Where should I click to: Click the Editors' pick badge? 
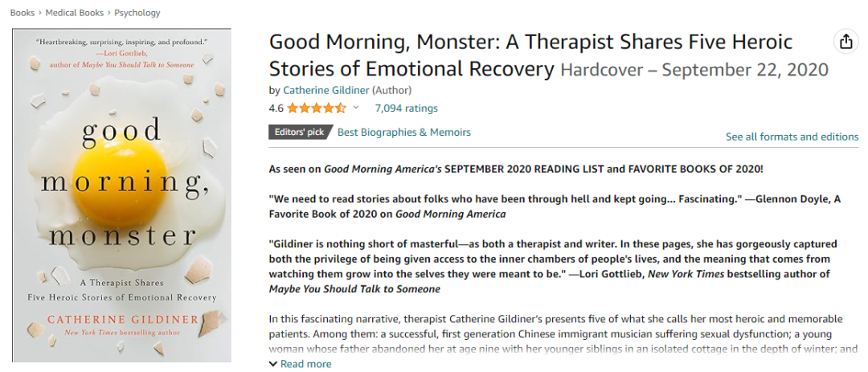(298, 133)
